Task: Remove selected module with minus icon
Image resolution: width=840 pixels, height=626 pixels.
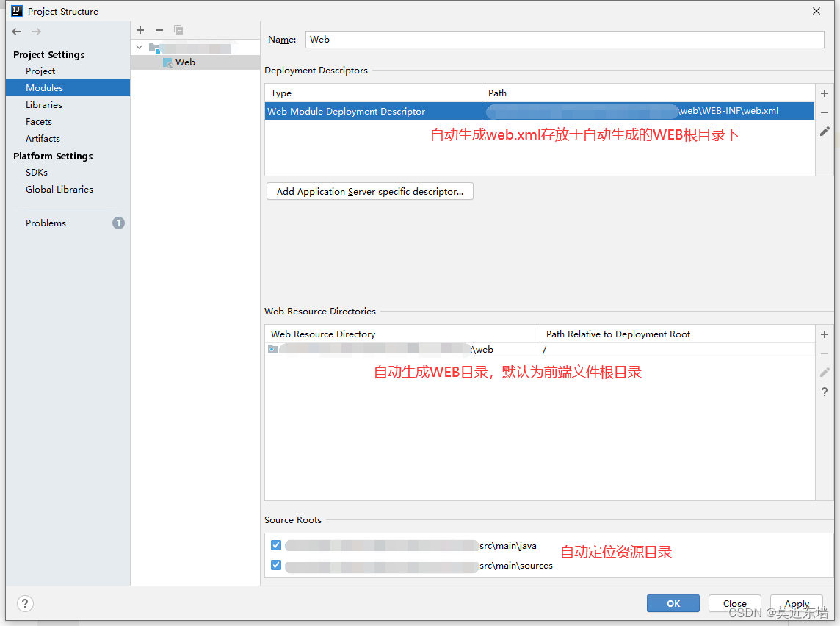Action: pyautogui.click(x=159, y=30)
